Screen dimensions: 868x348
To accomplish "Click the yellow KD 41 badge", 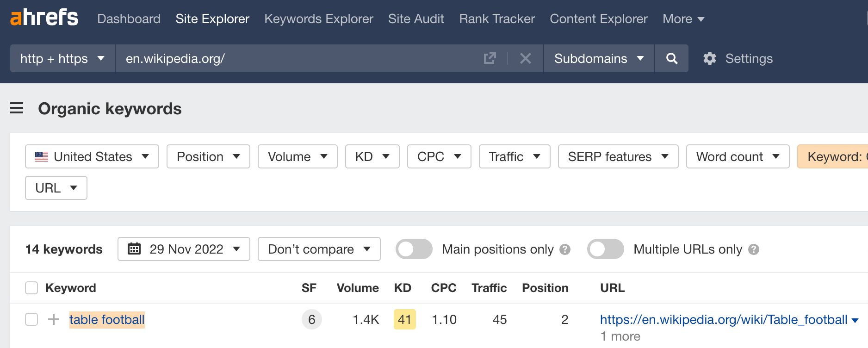I will click(405, 319).
